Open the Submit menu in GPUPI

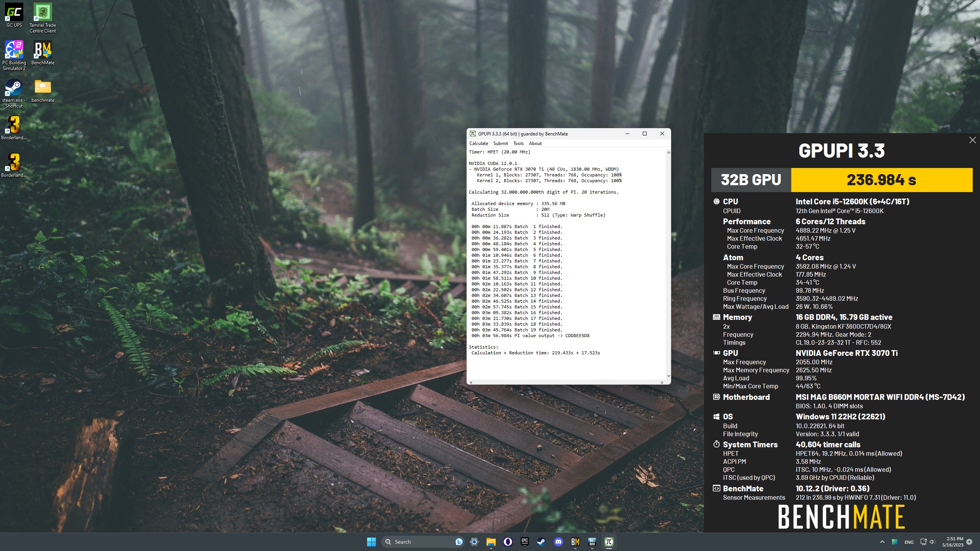tap(500, 143)
